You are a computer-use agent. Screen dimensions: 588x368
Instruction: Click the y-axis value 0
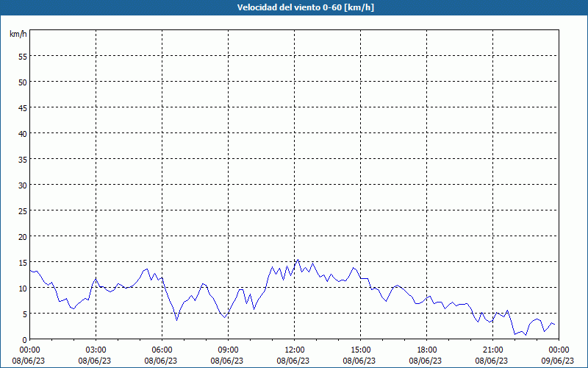point(25,340)
